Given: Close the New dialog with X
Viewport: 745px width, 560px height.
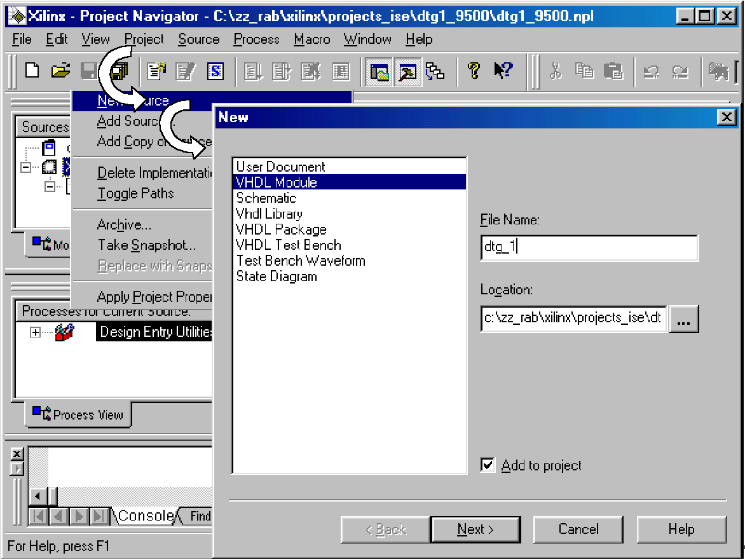Looking at the screenshot, I should tap(727, 117).
